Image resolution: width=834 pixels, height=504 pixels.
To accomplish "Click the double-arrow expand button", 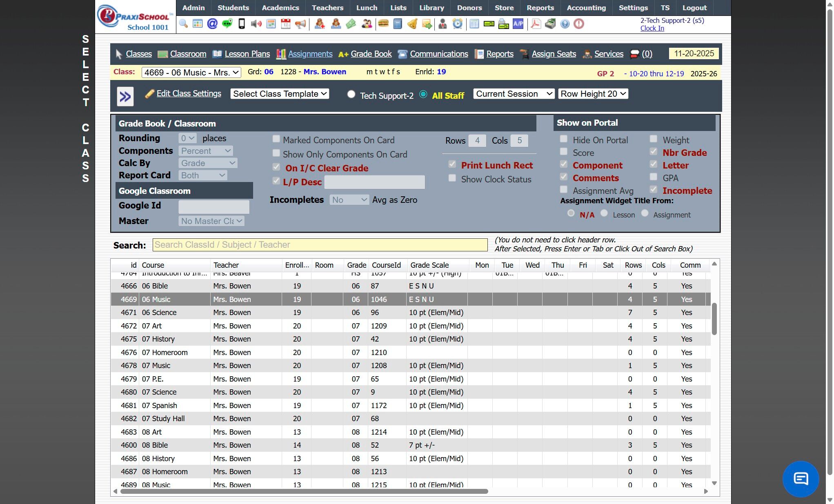I will click(x=125, y=97).
